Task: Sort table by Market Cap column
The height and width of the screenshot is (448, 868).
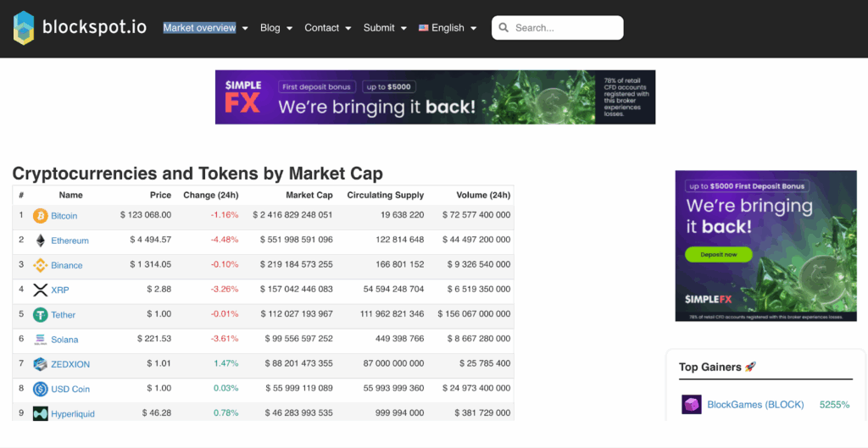Action: click(x=308, y=195)
